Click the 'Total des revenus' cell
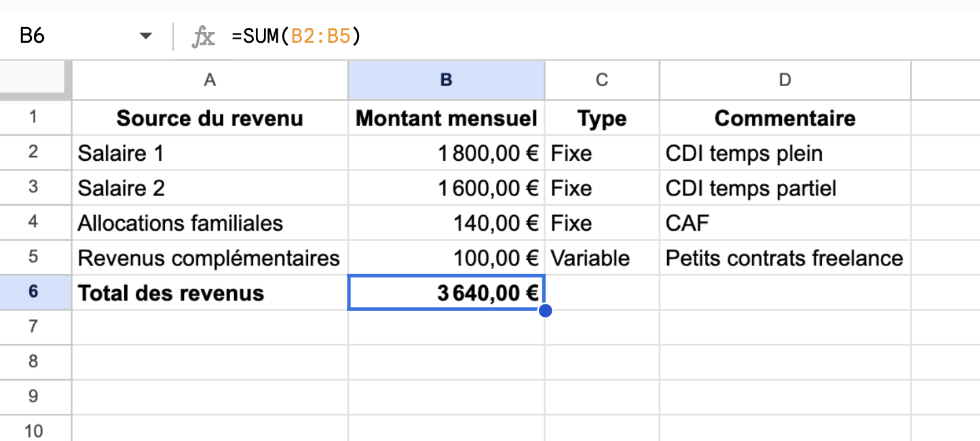The image size is (980, 441). [x=210, y=293]
